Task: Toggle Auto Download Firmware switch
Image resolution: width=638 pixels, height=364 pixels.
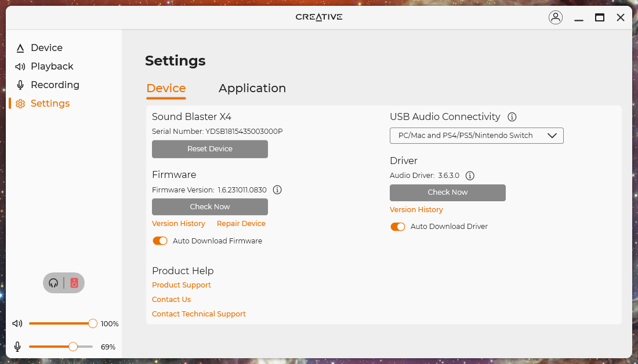Action: [x=160, y=241]
